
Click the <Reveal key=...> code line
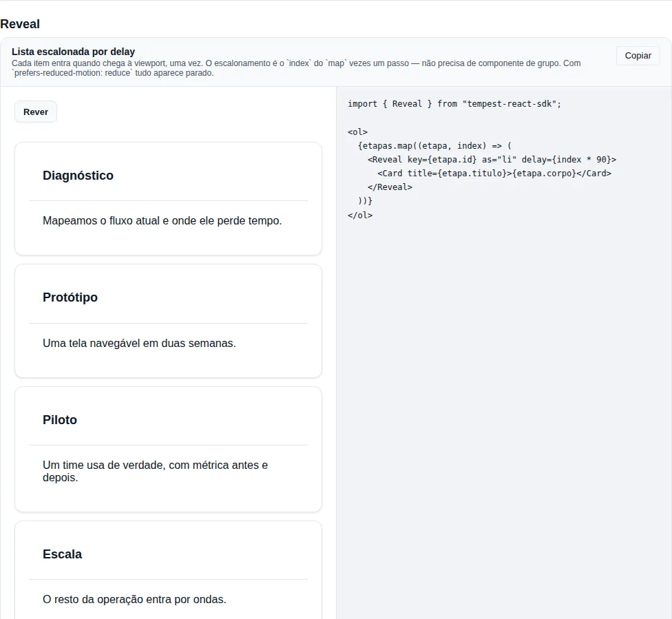(492, 160)
